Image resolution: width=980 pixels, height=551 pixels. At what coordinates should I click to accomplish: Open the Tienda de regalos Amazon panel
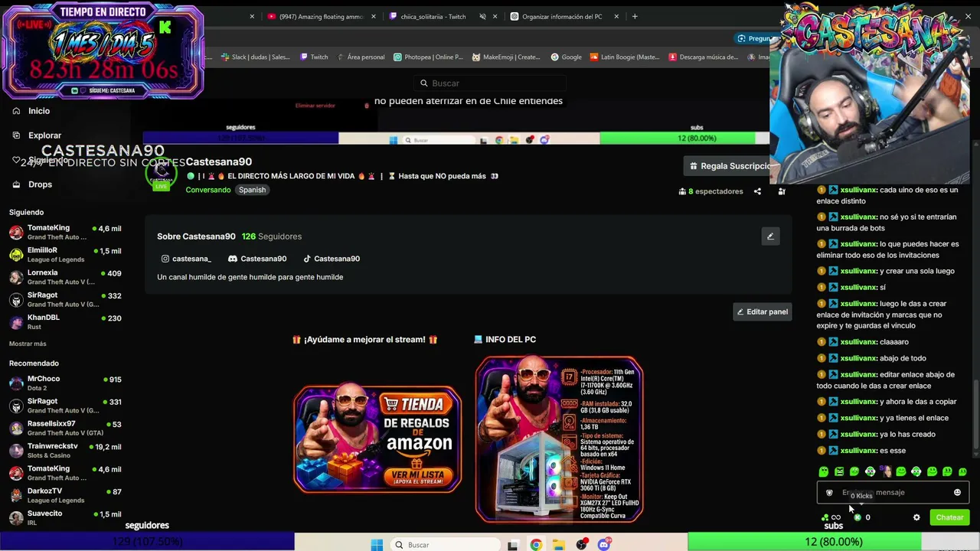[x=377, y=439]
